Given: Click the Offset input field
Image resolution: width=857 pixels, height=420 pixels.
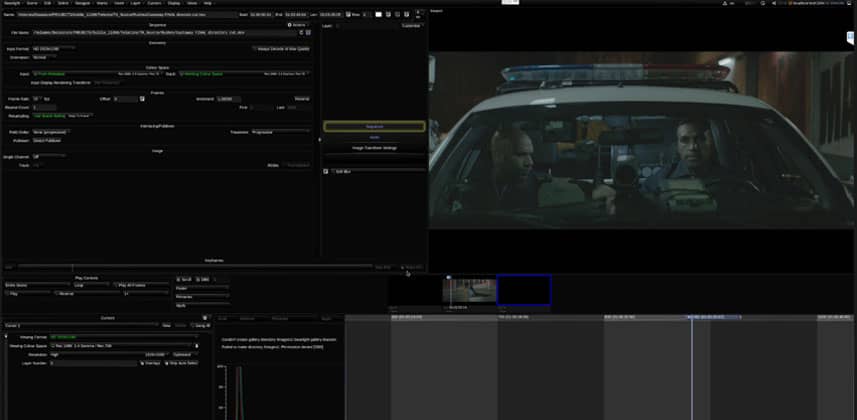Looking at the screenshot, I should click(126, 99).
